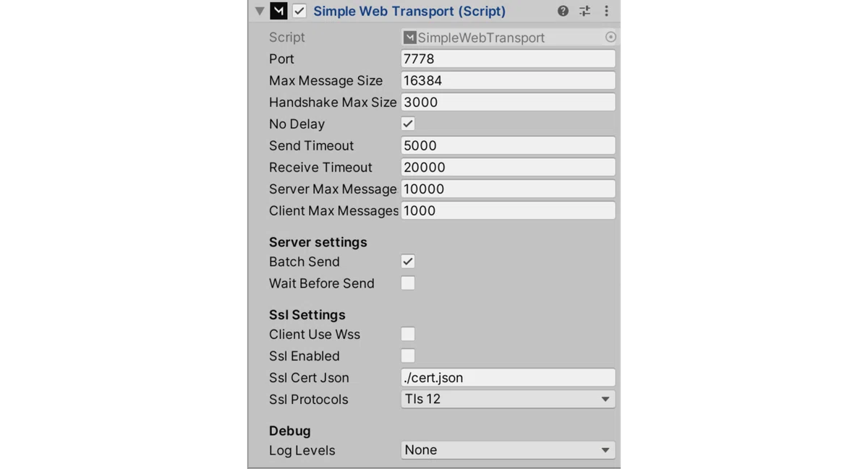The width and height of the screenshot is (868, 469).
Task: Click the Server Max Message field 10000
Action: click(508, 189)
